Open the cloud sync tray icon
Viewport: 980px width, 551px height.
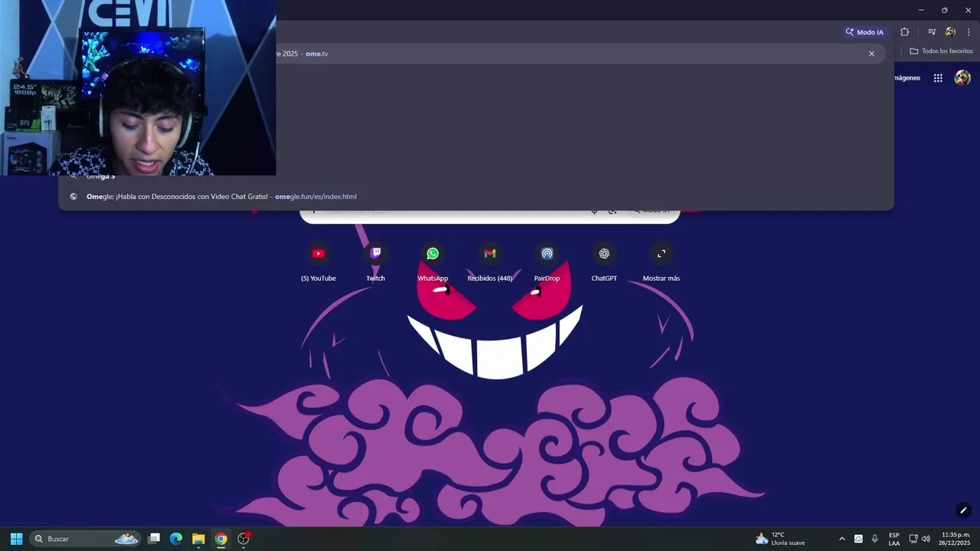click(x=858, y=539)
